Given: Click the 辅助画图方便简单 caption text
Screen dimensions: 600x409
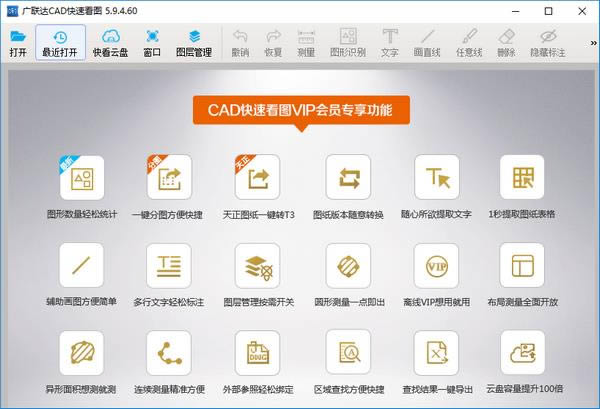Looking at the screenshot, I should click(82, 302).
